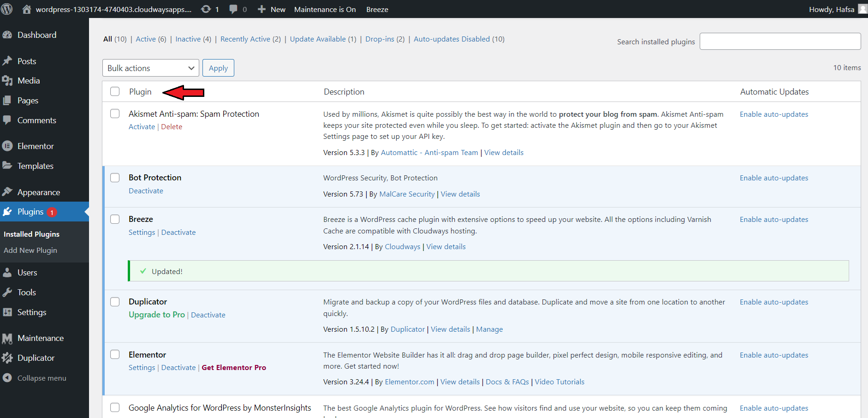Click the Dashboard gauge icon
This screenshot has height=418, width=868.
click(7, 35)
